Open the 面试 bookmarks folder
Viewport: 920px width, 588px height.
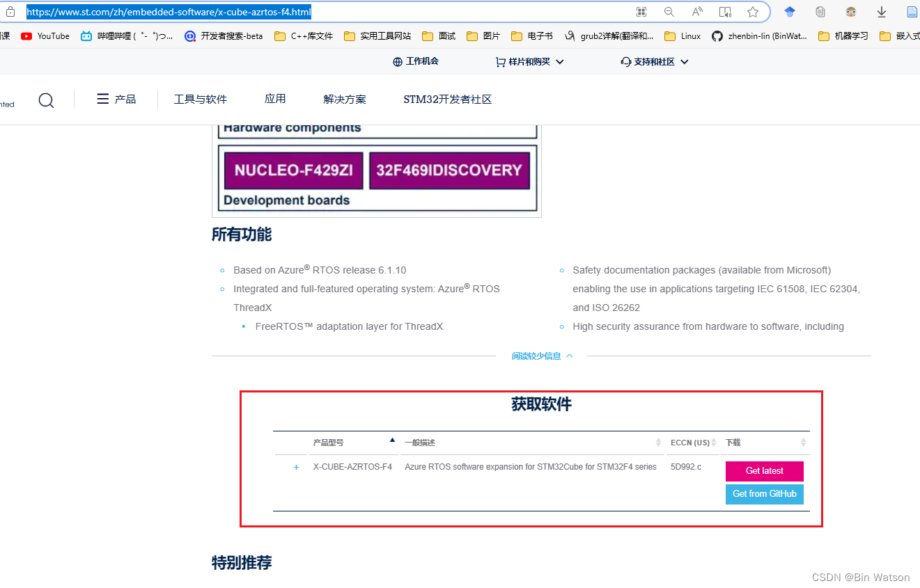[x=439, y=36]
